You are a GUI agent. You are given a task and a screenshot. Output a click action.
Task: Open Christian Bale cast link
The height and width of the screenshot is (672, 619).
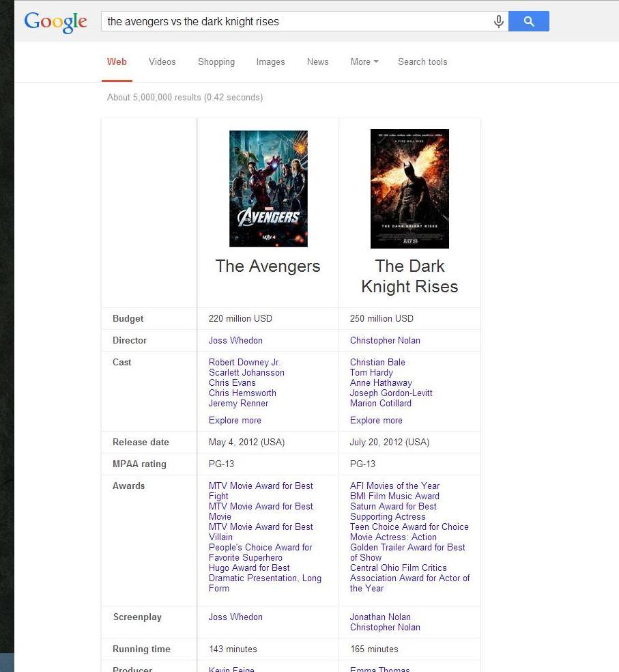click(377, 362)
